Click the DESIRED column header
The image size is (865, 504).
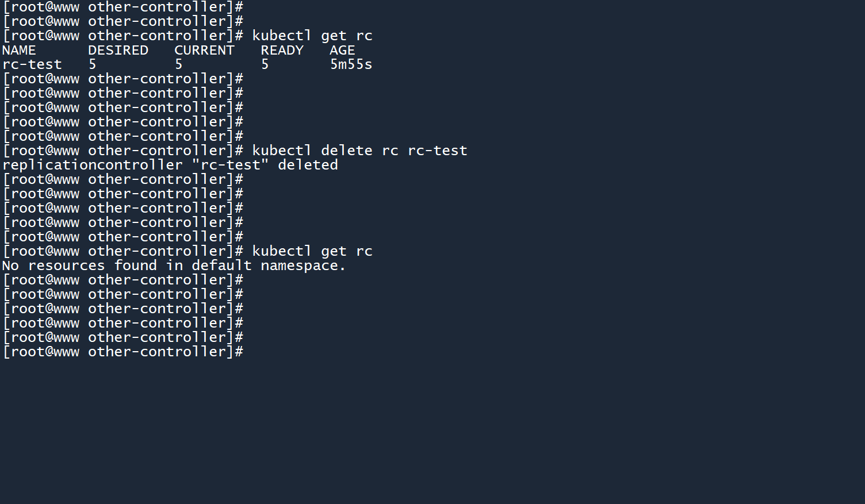pos(118,51)
